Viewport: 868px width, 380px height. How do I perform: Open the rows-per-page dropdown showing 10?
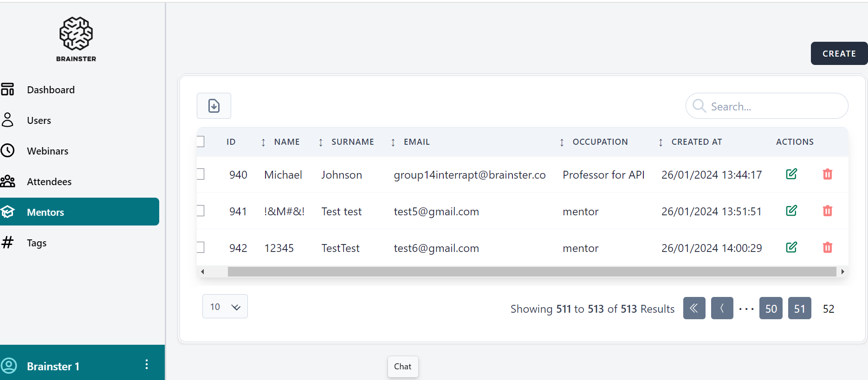point(225,307)
